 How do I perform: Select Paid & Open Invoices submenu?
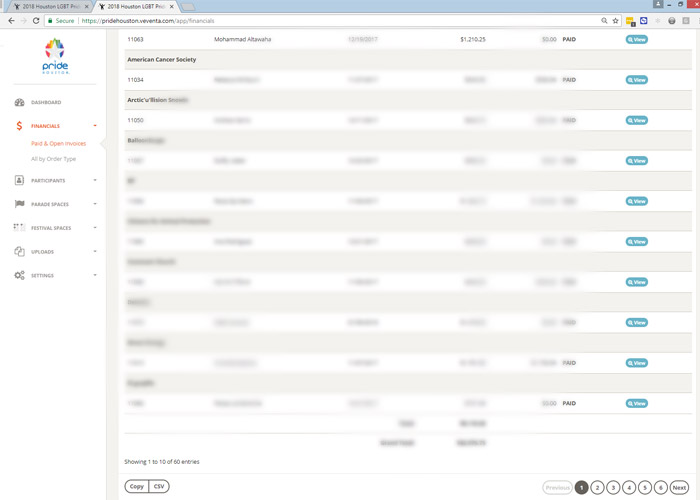click(x=58, y=143)
